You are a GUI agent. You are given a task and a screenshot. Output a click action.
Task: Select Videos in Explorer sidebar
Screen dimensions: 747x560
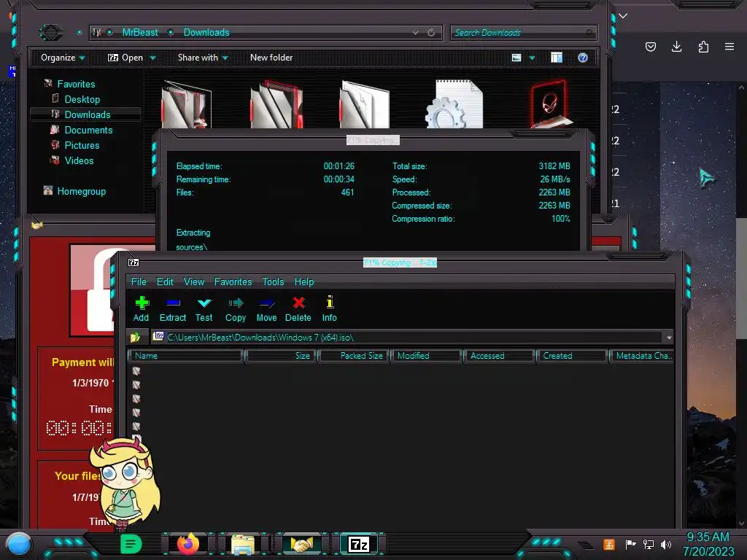[x=79, y=160]
